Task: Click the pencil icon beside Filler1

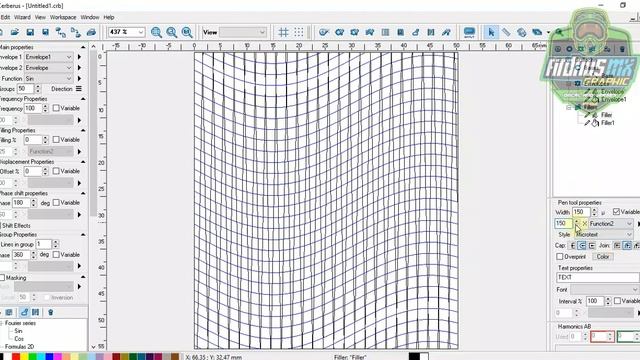Action: pos(587,123)
